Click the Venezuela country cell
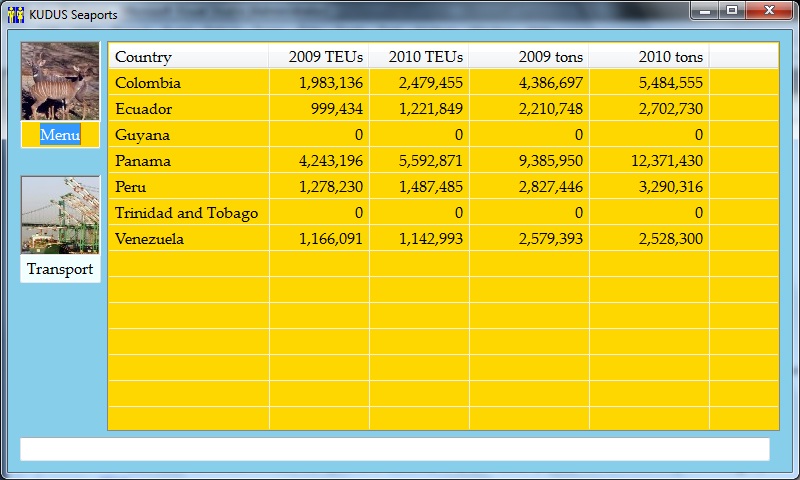The image size is (800, 480). click(150, 239)
